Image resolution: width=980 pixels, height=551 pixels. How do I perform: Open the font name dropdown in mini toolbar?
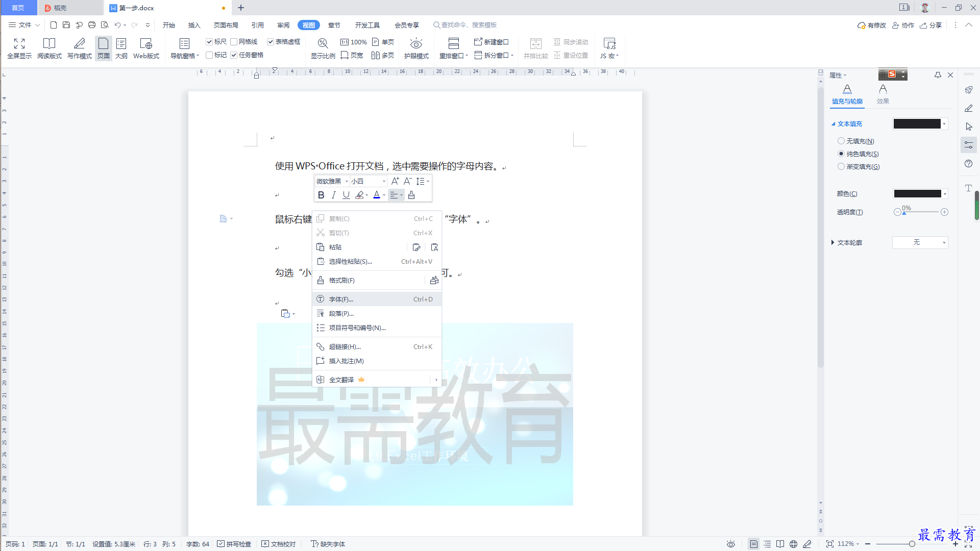pos(347,182)
